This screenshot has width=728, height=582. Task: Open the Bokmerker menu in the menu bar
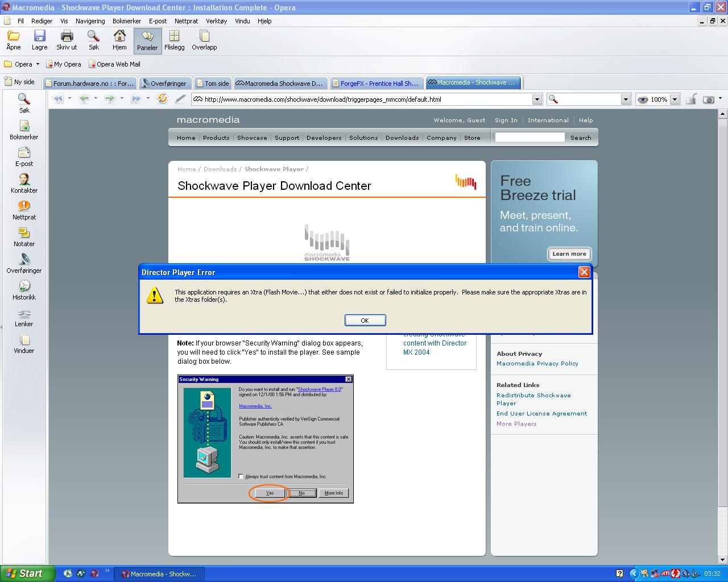pos(127,21)
